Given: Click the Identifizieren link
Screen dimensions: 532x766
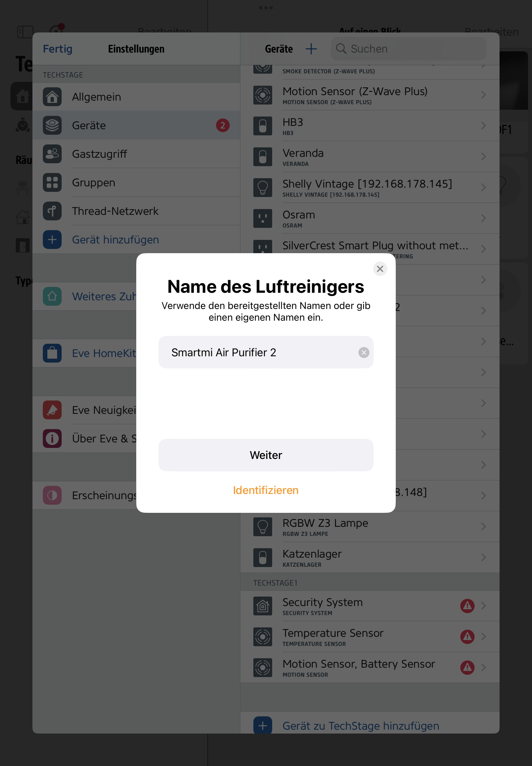Looking at the screenshot, I should pos(266,490).
